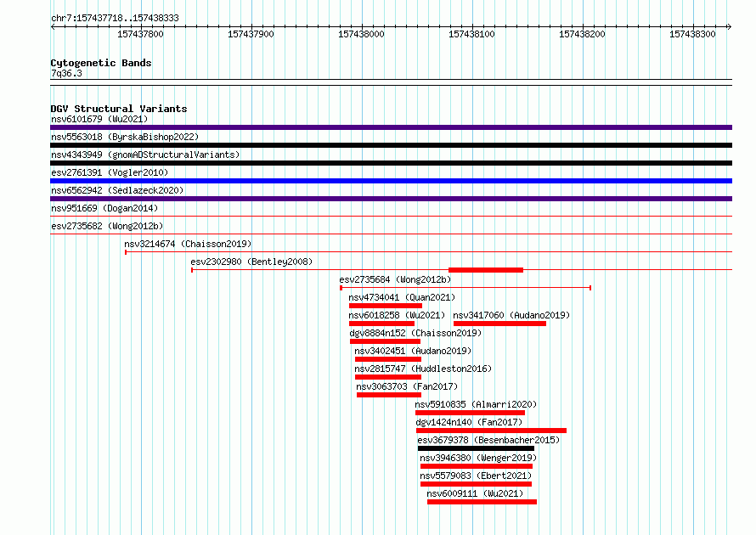The image size is (756, 535).
Task: Click ruler position 157437900
Action: click(251, 34)
